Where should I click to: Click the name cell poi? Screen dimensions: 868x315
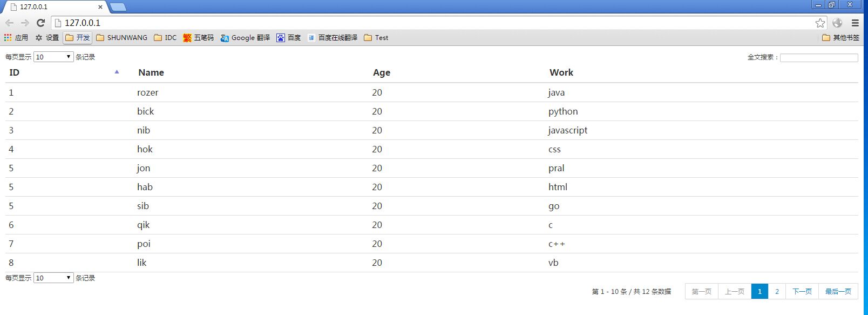click(x=144, y=244)
